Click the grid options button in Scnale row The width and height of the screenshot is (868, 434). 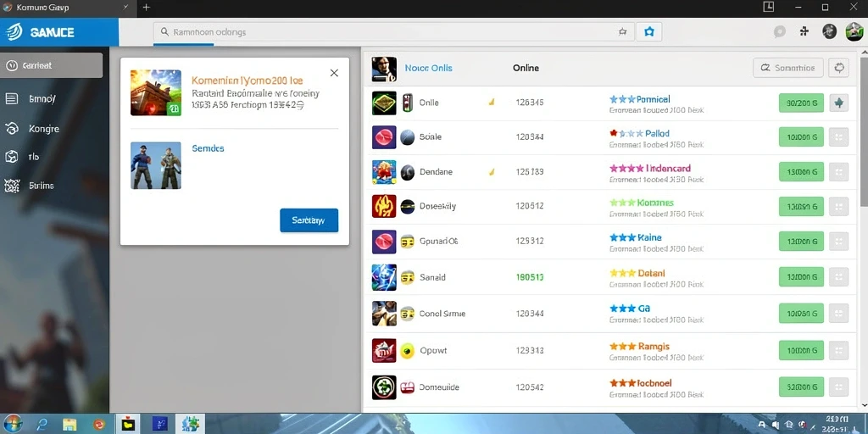pyautogui.click(x=838, y=137)
